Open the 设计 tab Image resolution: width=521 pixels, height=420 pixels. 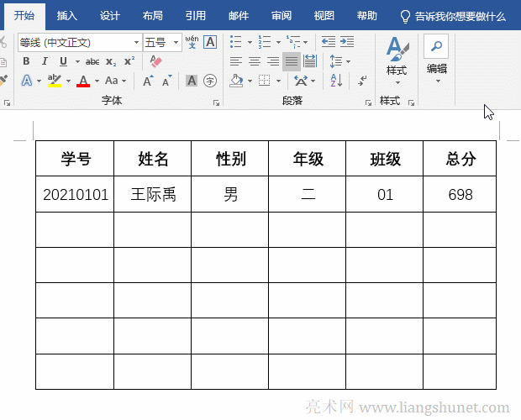[x=109, y=16]
